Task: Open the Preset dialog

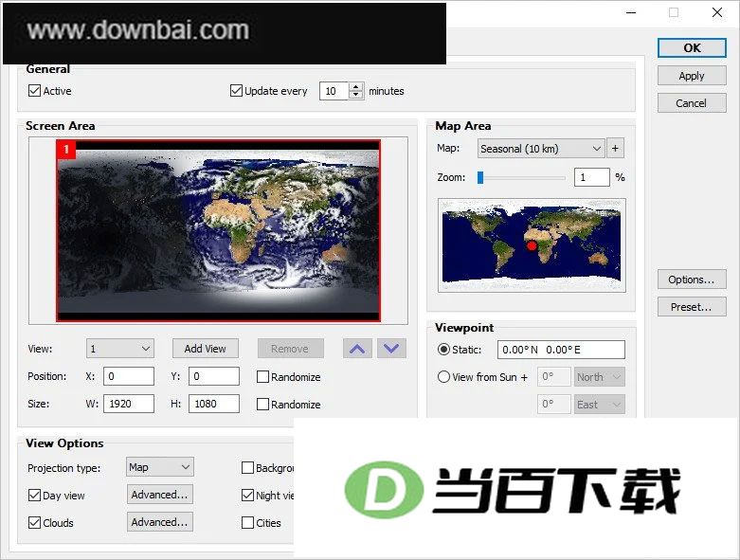Action: (692, 307)
